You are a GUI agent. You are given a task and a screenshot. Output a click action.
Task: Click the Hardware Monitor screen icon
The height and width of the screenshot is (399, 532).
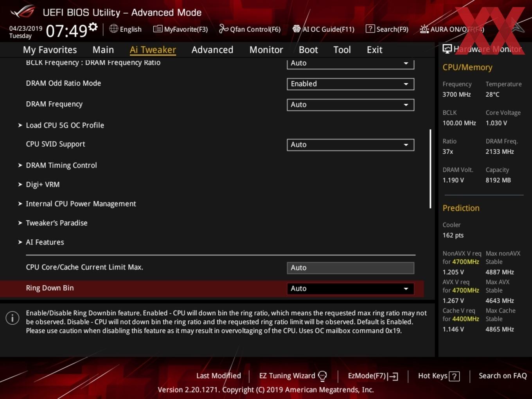447,49
